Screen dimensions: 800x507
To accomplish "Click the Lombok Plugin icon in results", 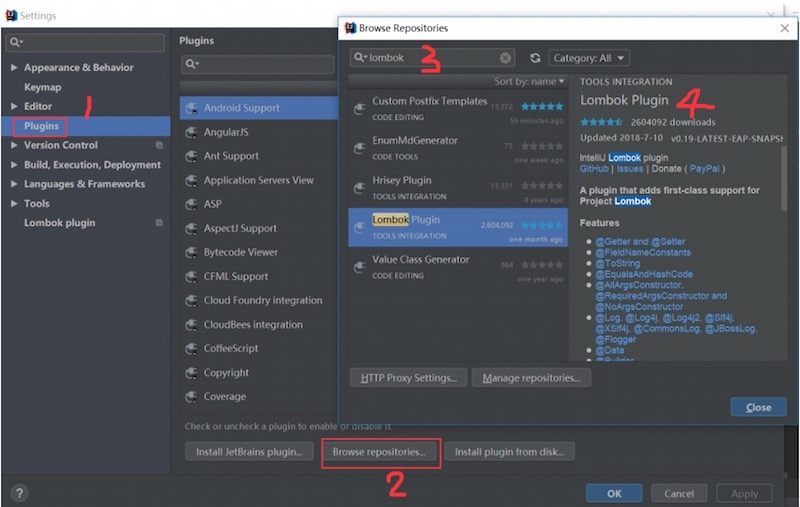I will point(360,227).
